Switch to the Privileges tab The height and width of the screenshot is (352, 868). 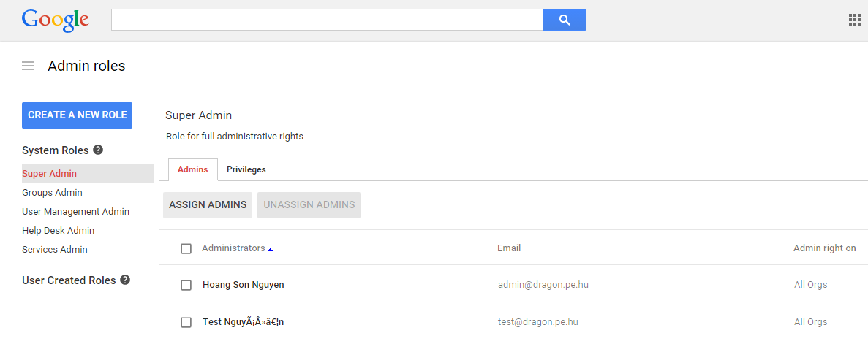click(x=246, y=169)
